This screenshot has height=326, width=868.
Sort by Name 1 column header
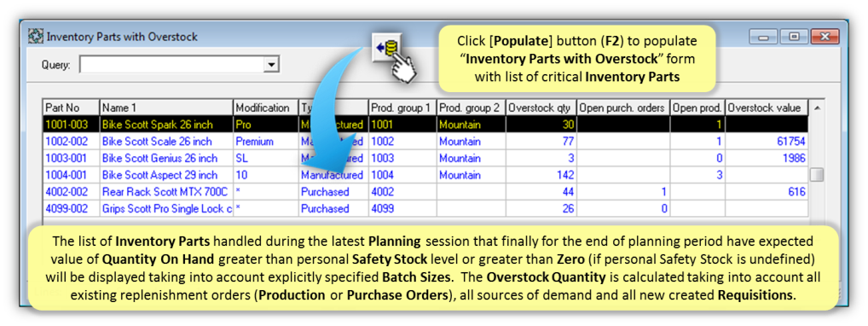(166, 108)
